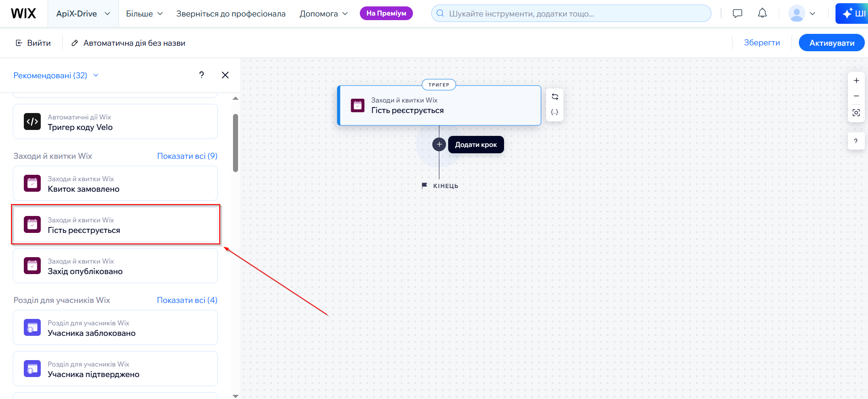Click the Заходи й квитки Wix section heading
This screenshot has width=868, height=399.
(x=53, y=156)
